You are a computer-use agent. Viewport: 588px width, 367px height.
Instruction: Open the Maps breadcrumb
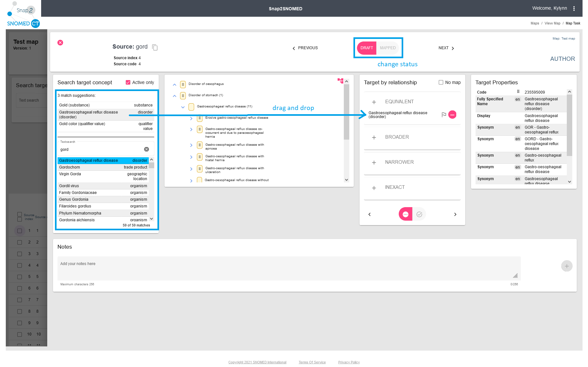[535, 23]
